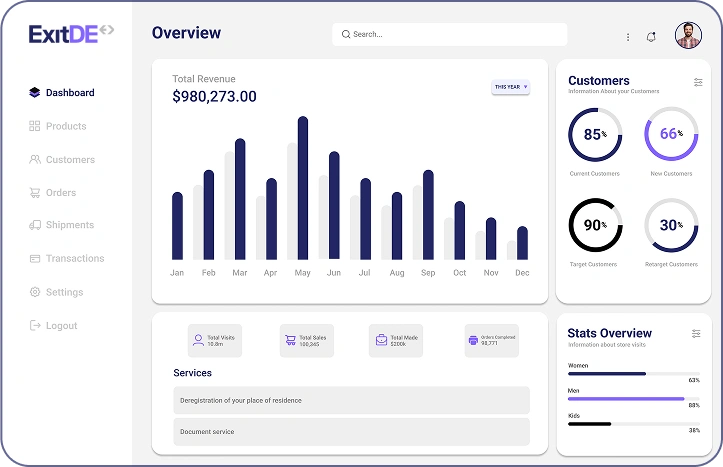Open Stats Overview filter settings icon

pos(697,333)
